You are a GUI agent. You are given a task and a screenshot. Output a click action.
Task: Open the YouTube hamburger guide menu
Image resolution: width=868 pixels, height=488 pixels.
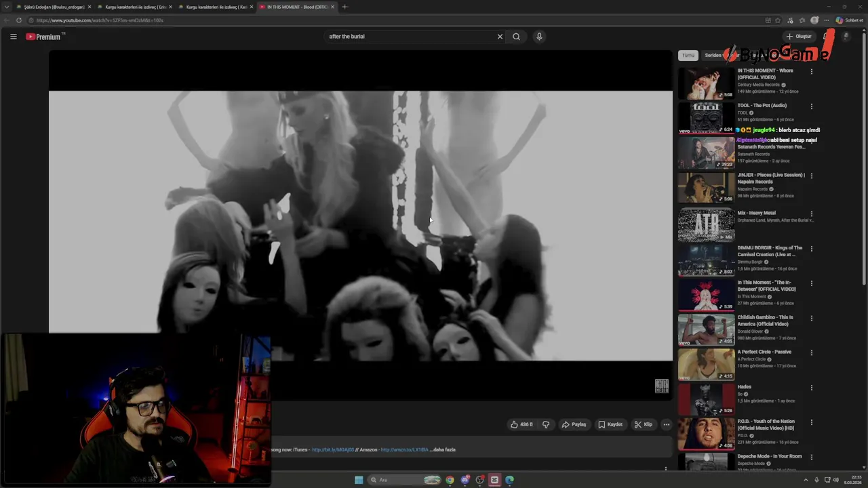(13, 37)
